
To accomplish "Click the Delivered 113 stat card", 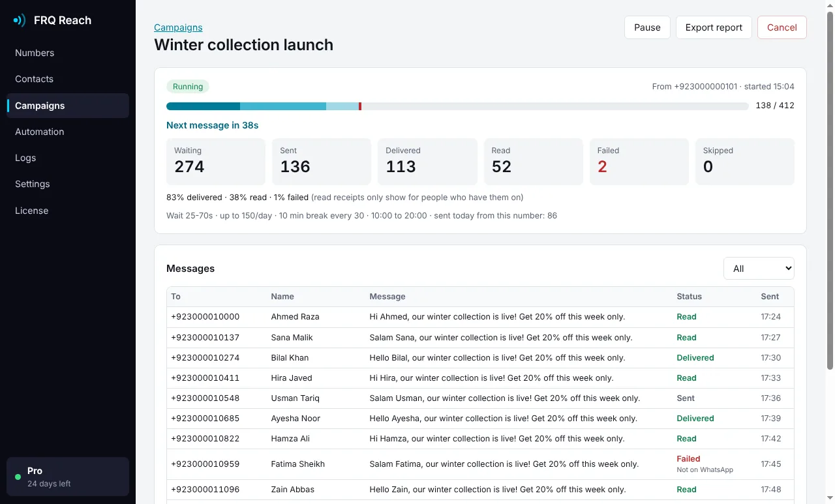I will [427, 161].
